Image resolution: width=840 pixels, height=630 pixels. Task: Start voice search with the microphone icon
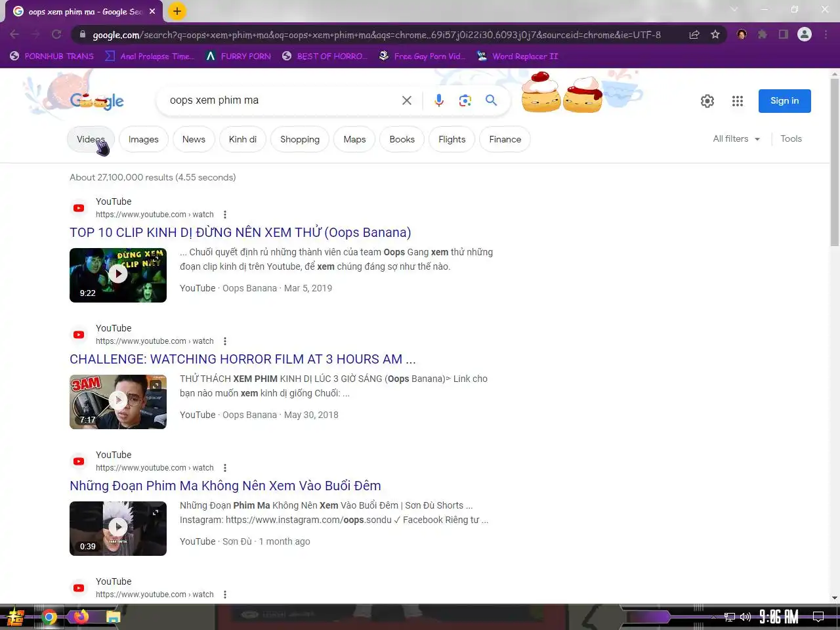click(439, 100)
